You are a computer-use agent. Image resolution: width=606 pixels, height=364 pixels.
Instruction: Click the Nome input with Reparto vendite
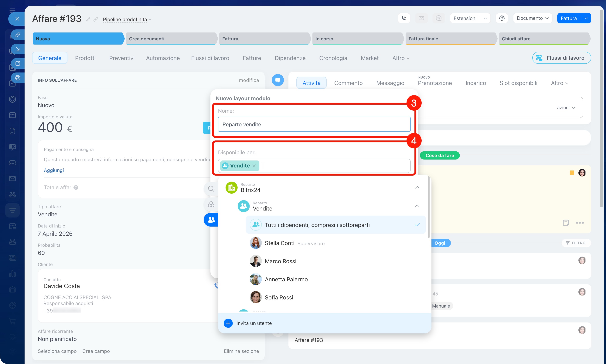click(x=314, y=124)
